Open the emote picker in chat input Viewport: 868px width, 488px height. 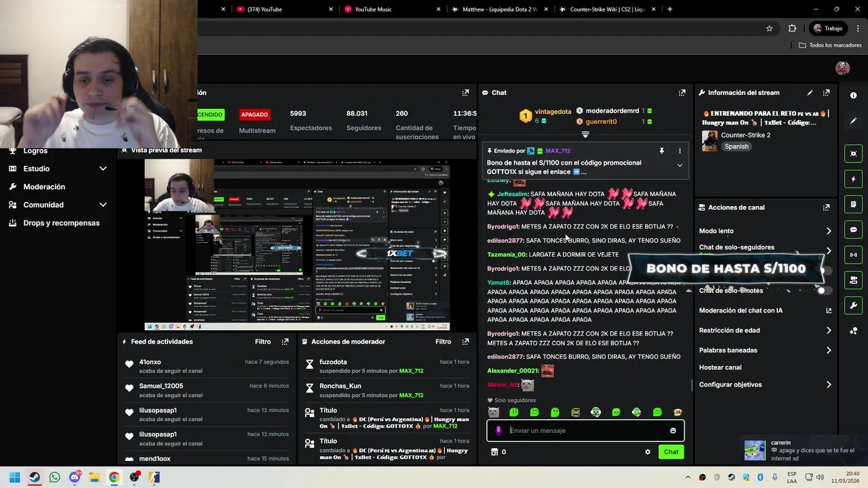click(x=673, y=430)
